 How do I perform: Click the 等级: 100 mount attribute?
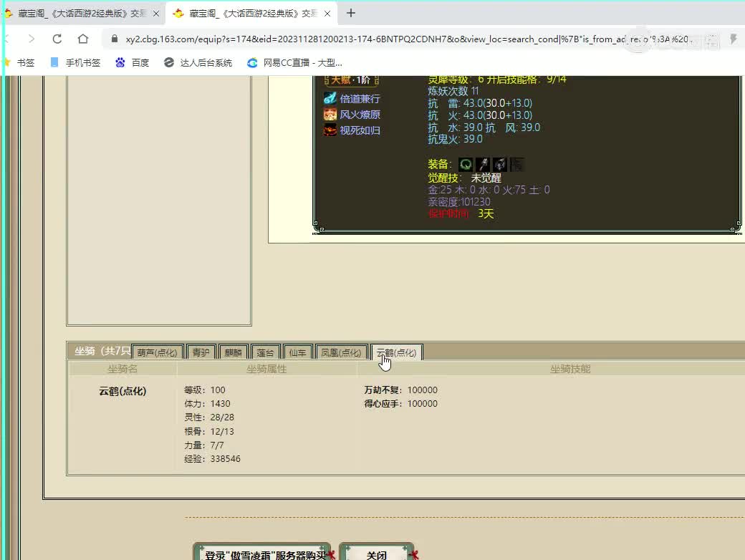coord(204,390)
